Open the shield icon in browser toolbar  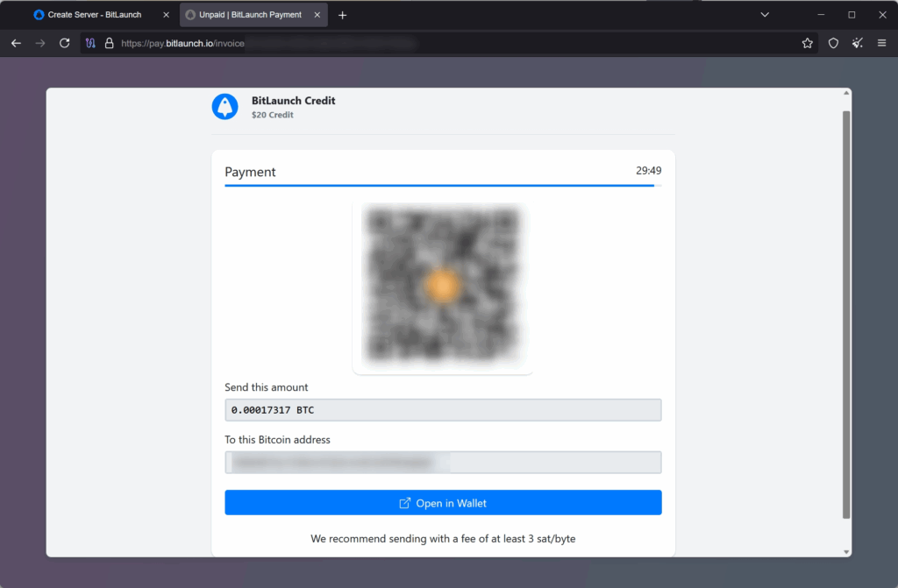pyautogui.click(x=833, y=43)
